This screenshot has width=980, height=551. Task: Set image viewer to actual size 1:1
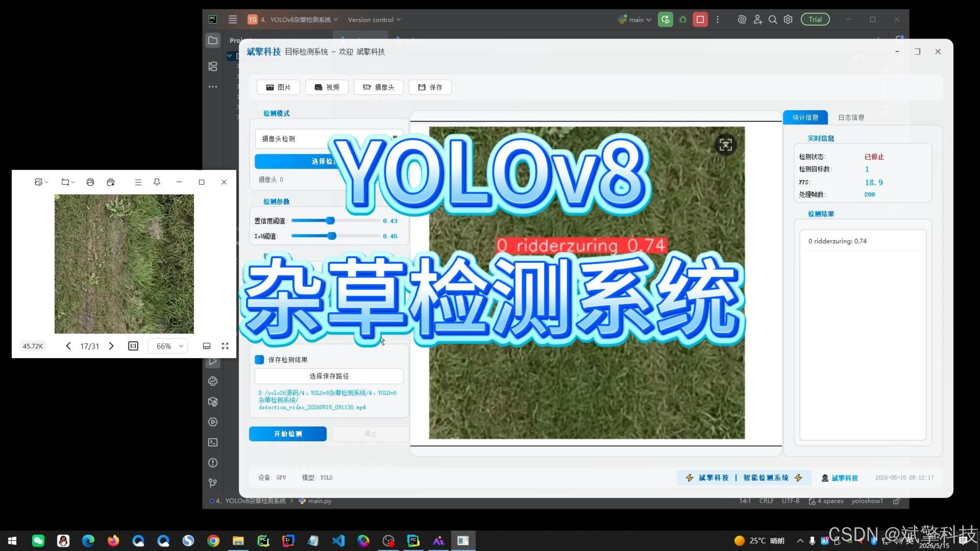pos(133,346)
